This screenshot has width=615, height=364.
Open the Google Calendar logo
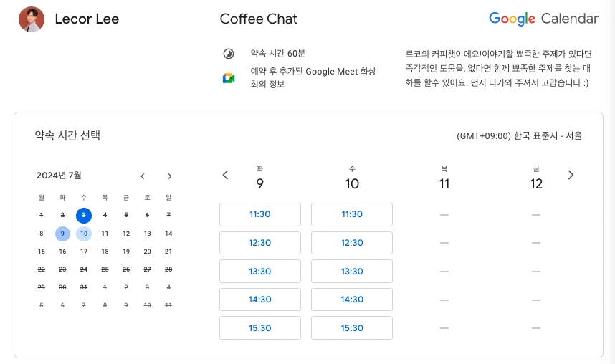coord(543,19)
